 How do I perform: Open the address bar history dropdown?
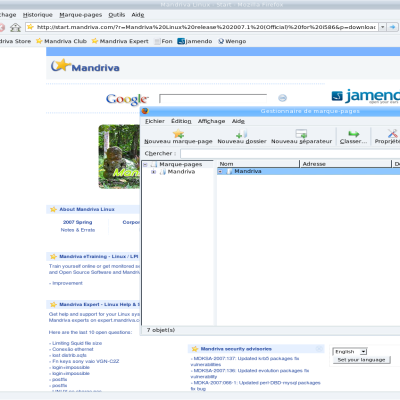coord(383,27)
